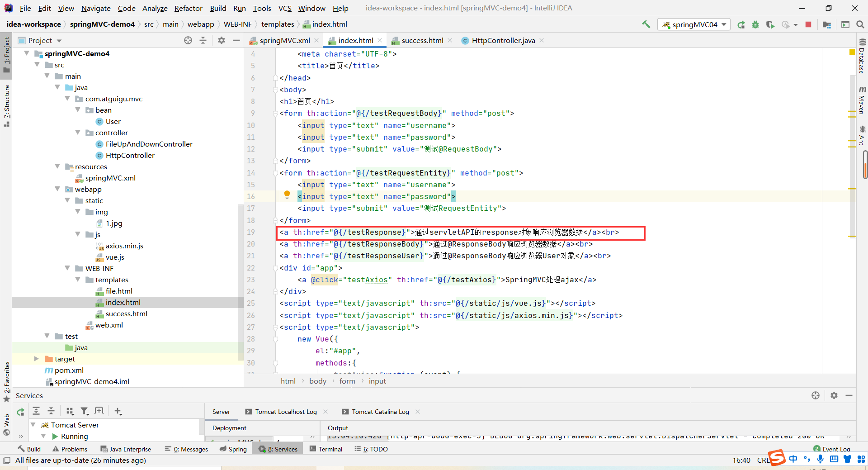Open Search Everywhere magnifier icon
Viewport: 868px width, 470px height.
coord(860,24)
